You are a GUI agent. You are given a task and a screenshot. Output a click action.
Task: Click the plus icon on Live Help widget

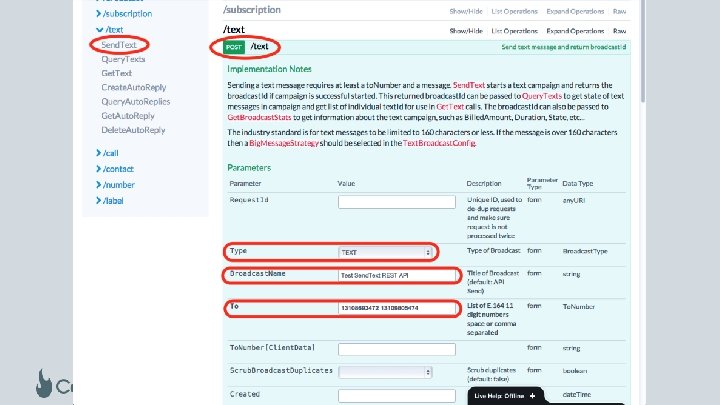pyautogui.click(x=532, y=396)
